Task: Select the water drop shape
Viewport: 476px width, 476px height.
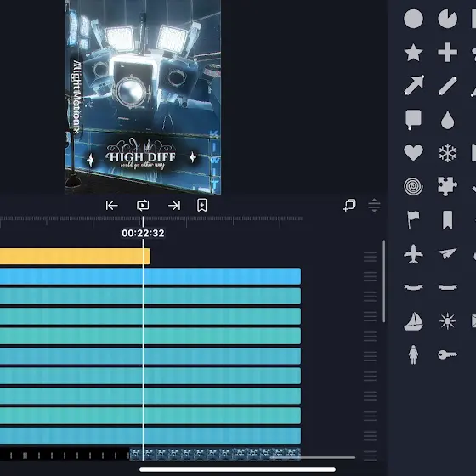Action: (447, 120)
